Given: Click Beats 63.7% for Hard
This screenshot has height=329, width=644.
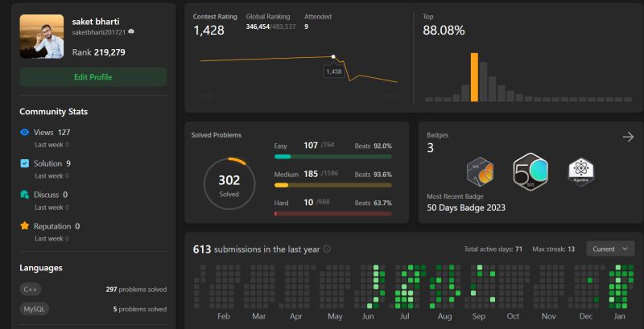Looking at the screenshot, I should (x=373, y=203).
